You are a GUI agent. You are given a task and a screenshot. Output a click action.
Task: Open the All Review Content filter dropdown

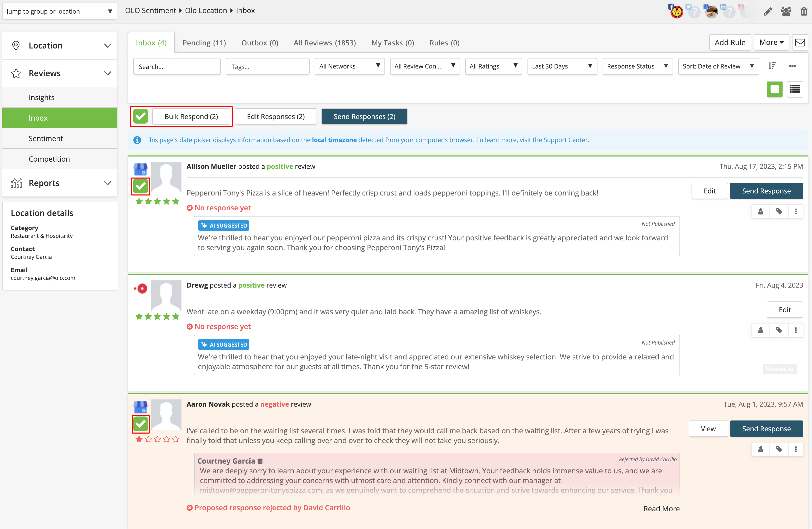425,66
